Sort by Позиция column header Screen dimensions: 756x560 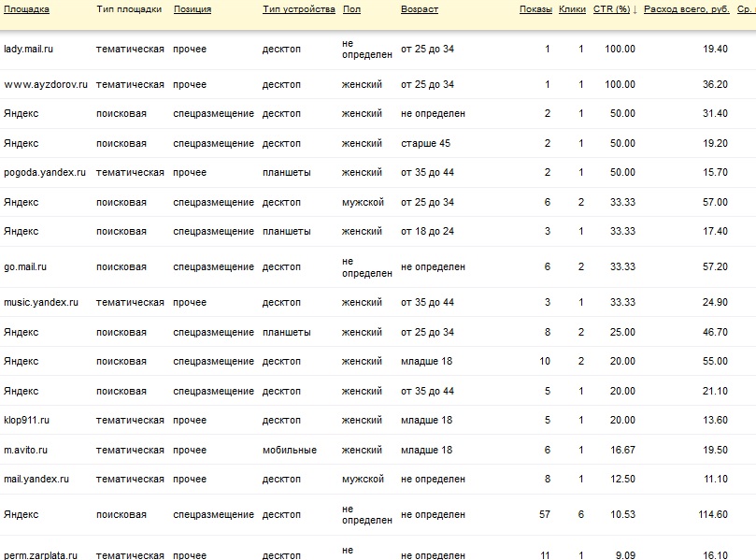[193, 9]
